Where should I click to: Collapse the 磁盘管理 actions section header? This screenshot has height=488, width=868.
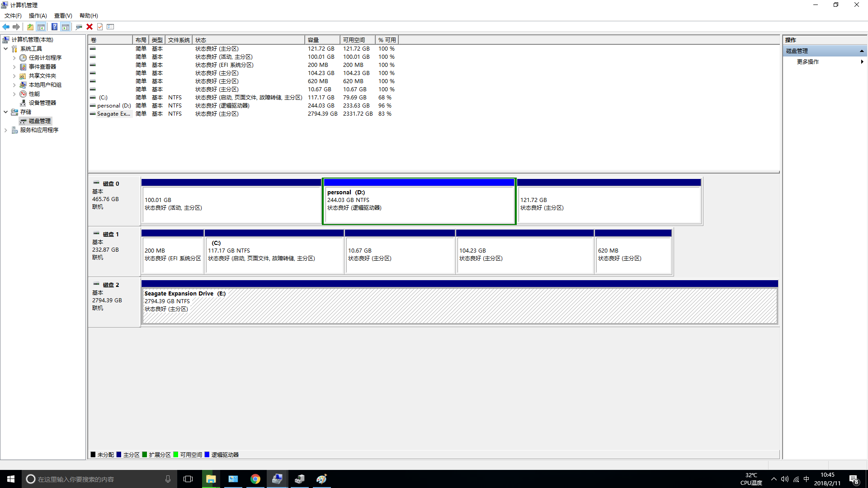(862, 51)
